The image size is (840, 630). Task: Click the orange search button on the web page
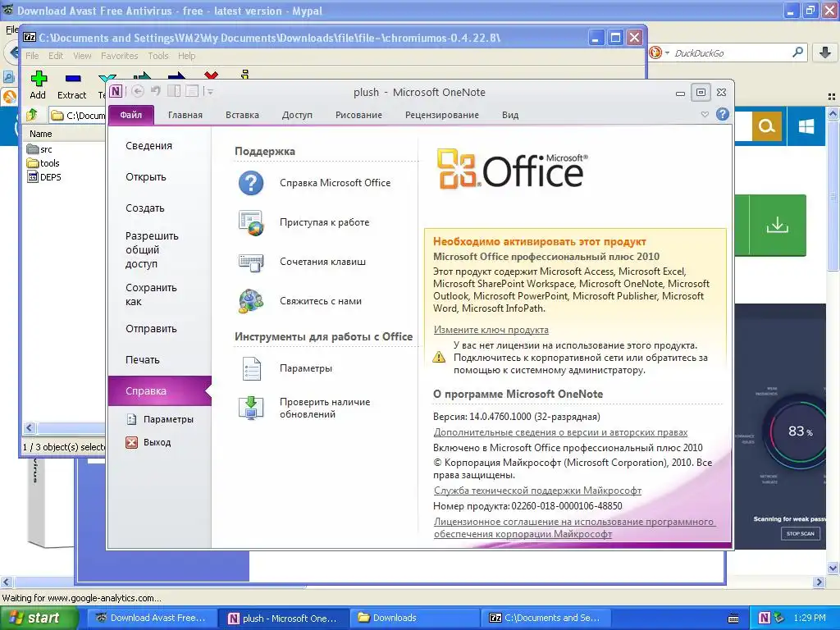point(767,126)
